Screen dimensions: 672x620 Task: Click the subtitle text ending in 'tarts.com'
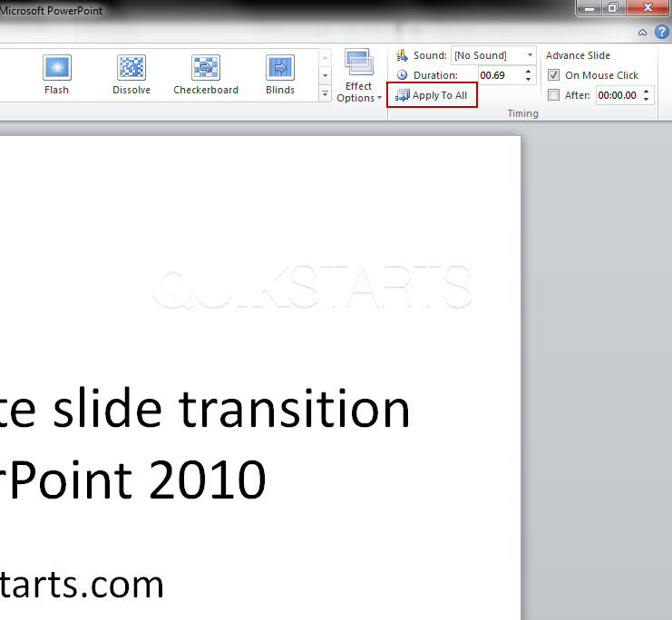82,585
